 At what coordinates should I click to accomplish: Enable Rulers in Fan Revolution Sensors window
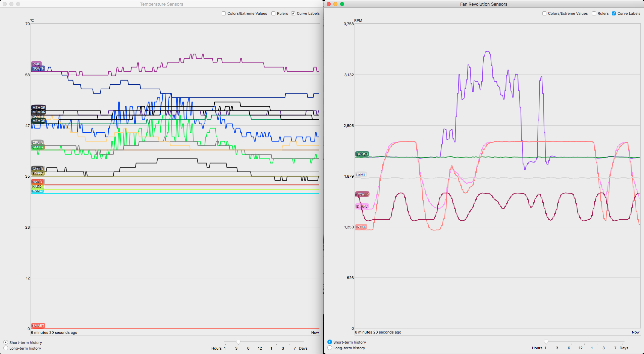click(x=594, y=13)
